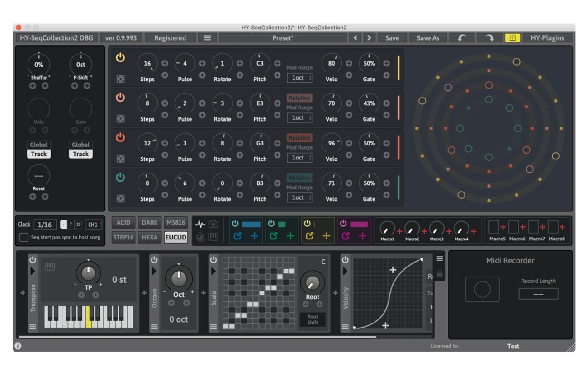
Task: Randomize track 4 with its dice icon
Action: (120, 198)
